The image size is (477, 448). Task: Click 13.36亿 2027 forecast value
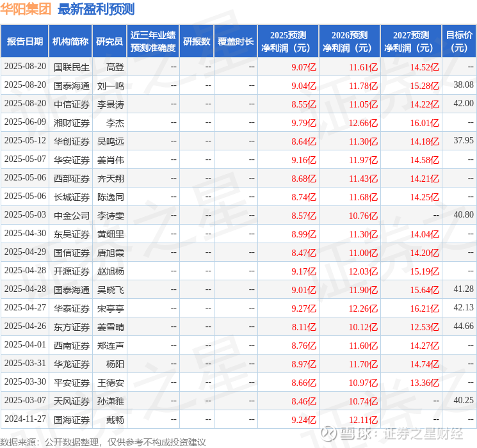point(424,383)
